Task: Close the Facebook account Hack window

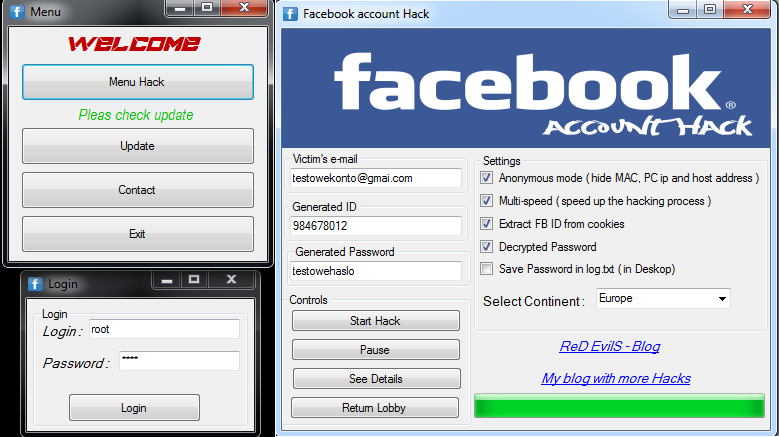Action: [x=747, y=9]
